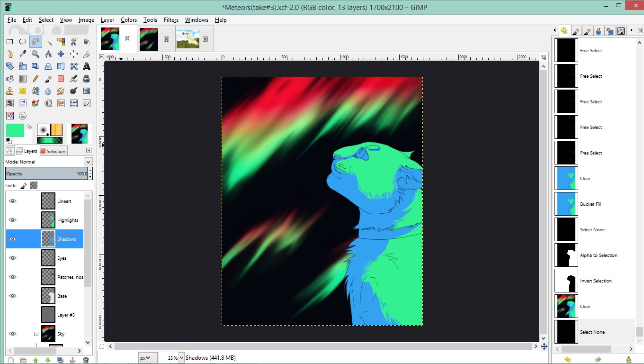Open the File menu
Viewport: 644px width, 364px height.
(12, 20)
